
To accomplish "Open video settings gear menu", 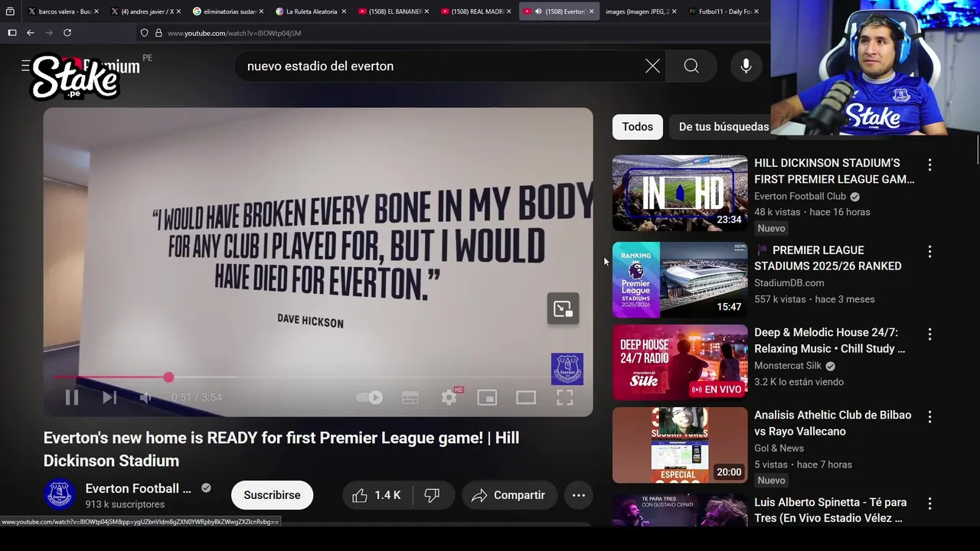I will click(449, 397).
